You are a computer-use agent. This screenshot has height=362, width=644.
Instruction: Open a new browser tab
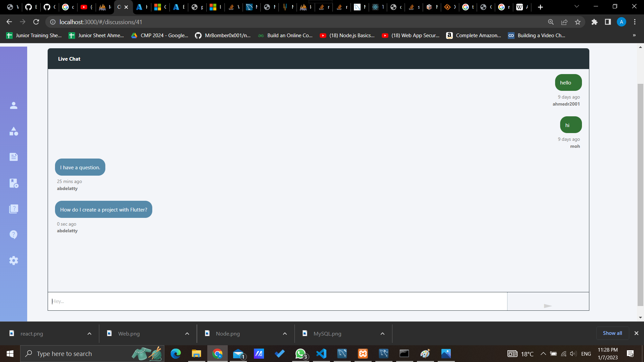click(x=540, y=7)
